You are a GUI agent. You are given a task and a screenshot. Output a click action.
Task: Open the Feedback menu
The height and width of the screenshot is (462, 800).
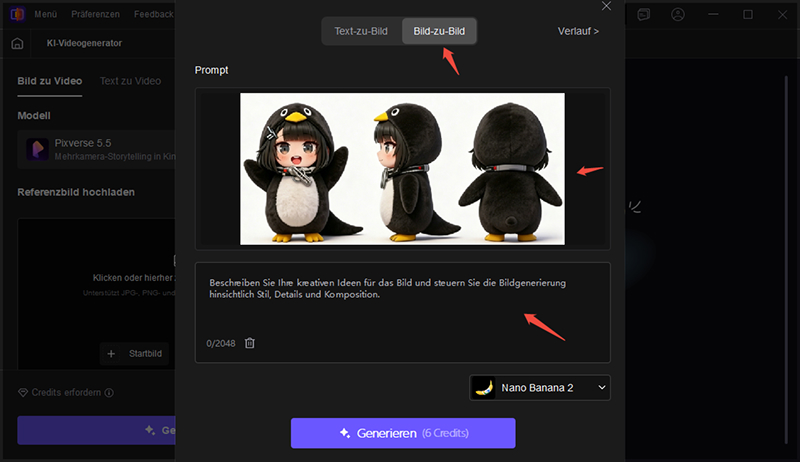154,14
